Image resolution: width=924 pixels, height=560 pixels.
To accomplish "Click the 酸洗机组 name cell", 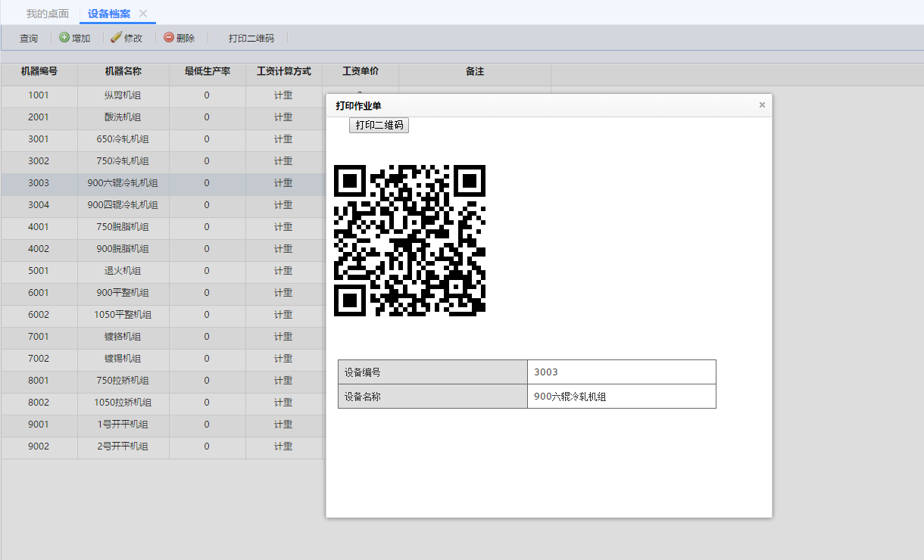I will (123, 117).
